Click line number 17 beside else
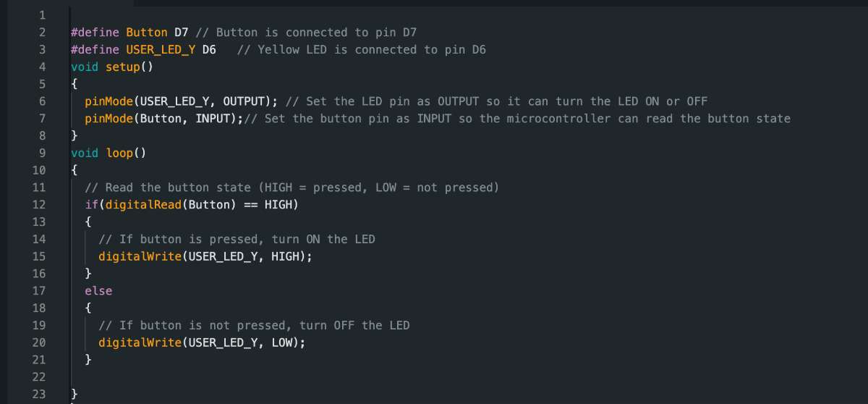 (x=38, y=290)
